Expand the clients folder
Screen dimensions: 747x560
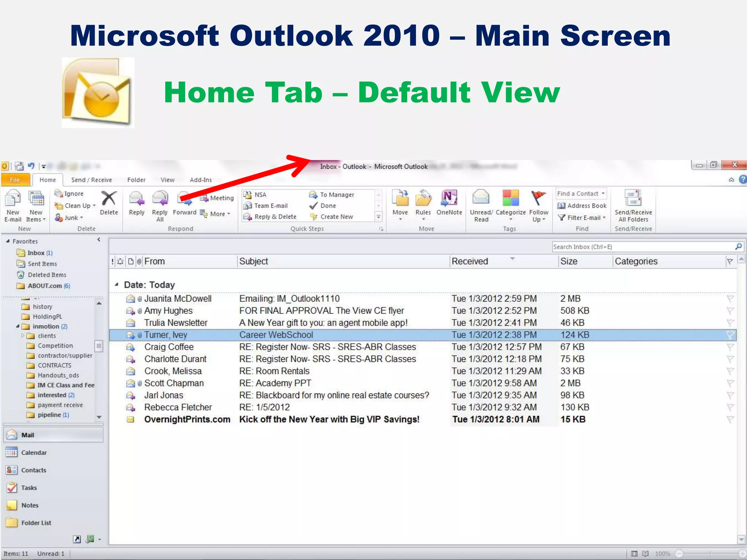tap(23, 335)
